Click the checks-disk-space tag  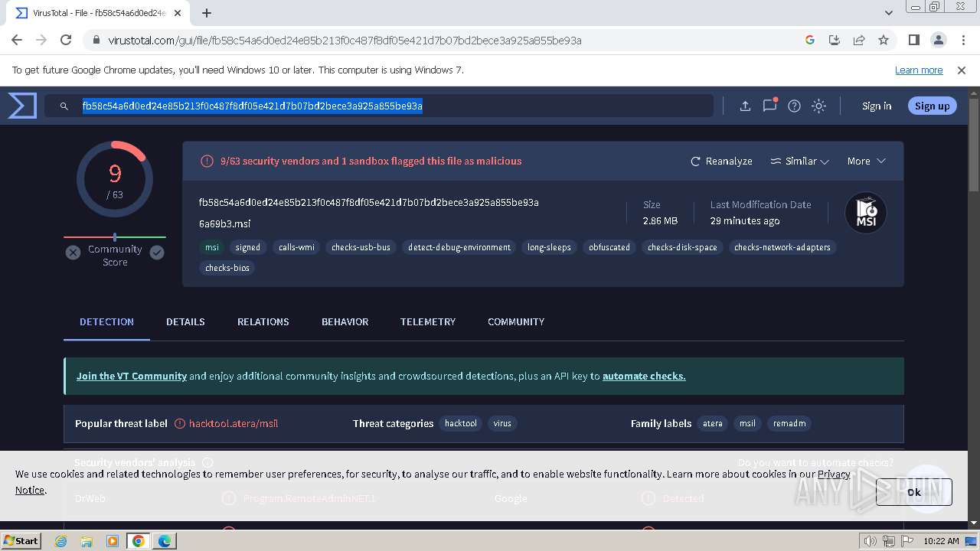point(682,247)
